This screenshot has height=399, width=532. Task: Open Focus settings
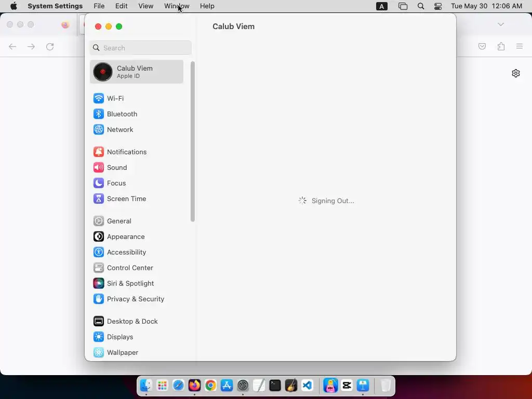(137, 183)
